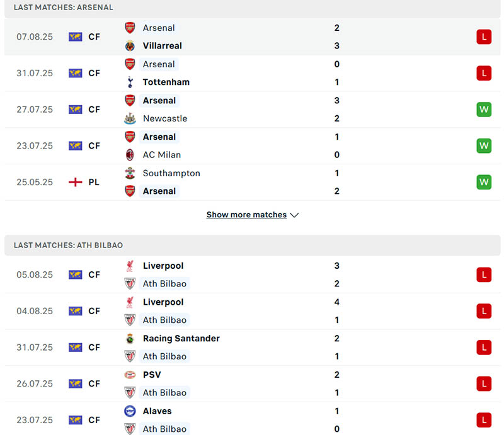The height and width of the screenshot is (435, 504).
Task: Expand the Show more matches chevron
Action: click(x=294, y=215)
